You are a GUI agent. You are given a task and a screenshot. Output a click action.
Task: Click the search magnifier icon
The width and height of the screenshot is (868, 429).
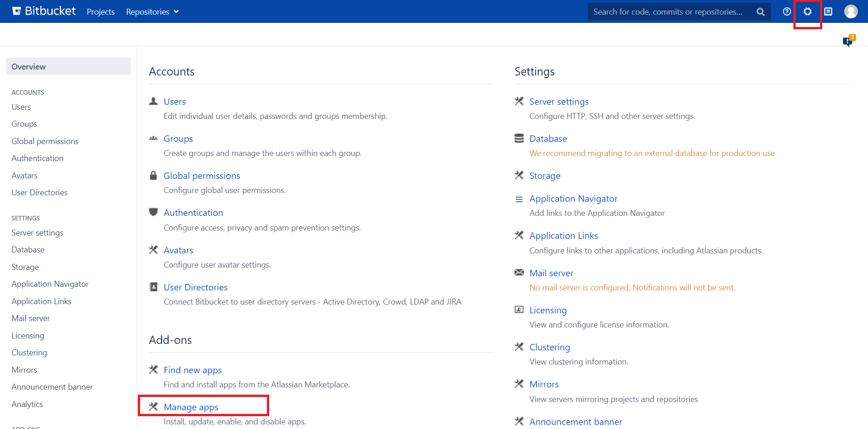(x=760, y=12)
